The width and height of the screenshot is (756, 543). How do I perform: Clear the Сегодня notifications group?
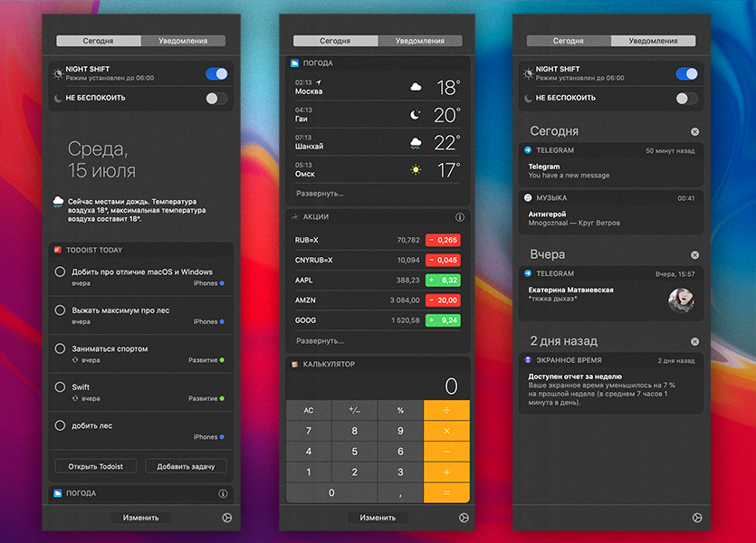tap(694, 131)
